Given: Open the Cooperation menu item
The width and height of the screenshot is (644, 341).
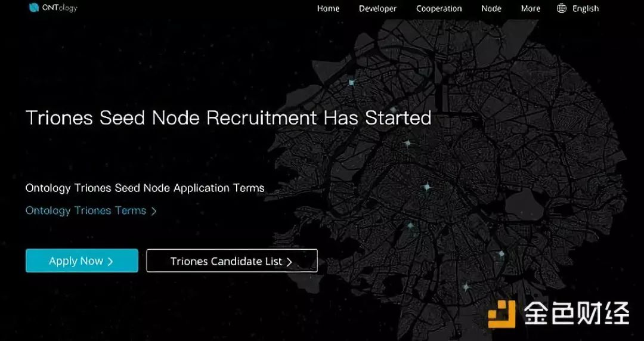Looking at the screenshot, I should 439,8.
